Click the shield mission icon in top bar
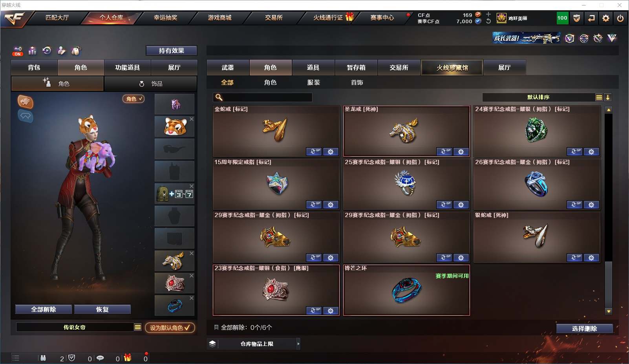629x364 pixels. [x=576, y=18]
